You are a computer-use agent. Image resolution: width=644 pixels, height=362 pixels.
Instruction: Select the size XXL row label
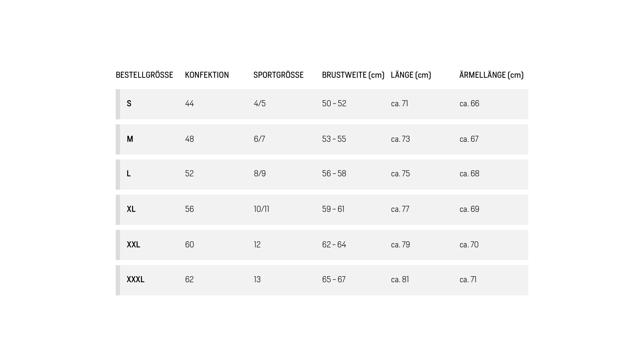click(133, 245)
